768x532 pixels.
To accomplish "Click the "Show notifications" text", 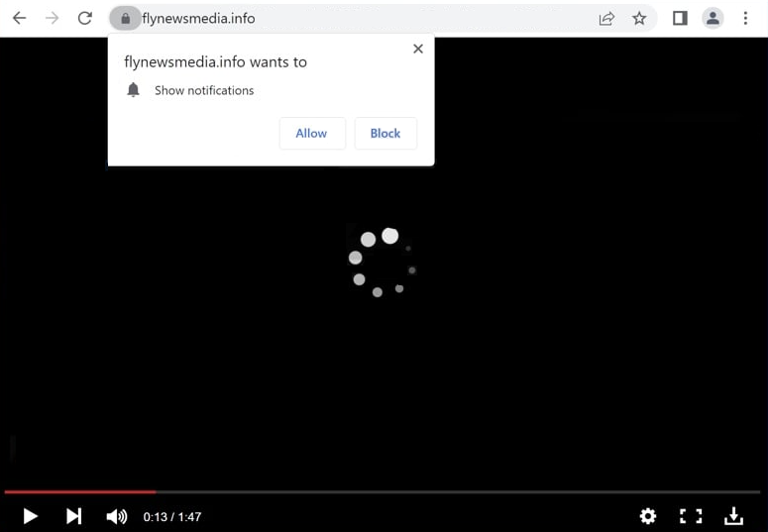I will coord(204,90).
